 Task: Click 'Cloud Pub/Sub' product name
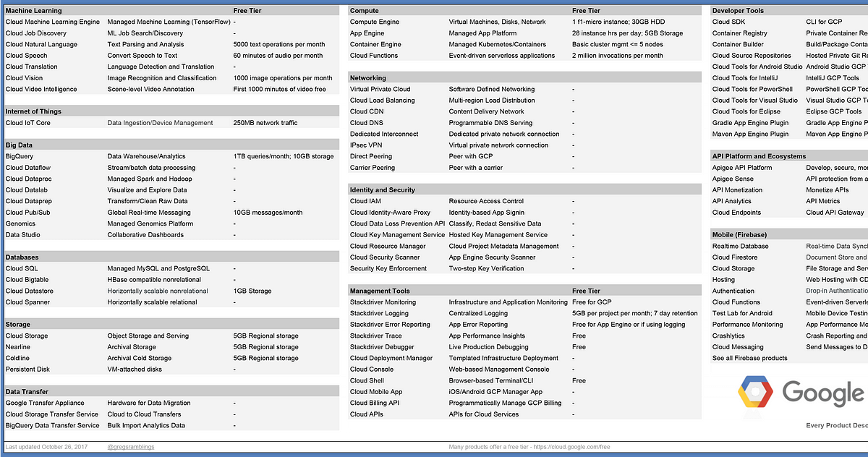pos(28,213)
